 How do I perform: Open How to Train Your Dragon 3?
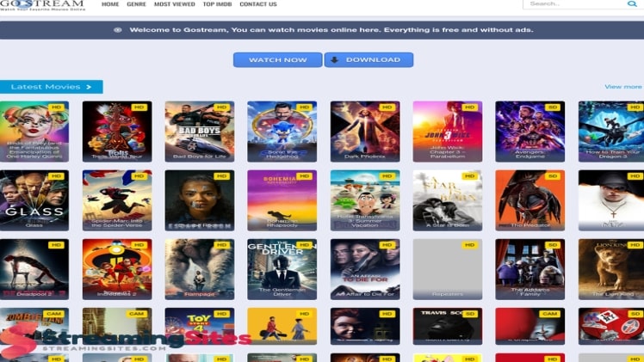[x=611, y=132]
